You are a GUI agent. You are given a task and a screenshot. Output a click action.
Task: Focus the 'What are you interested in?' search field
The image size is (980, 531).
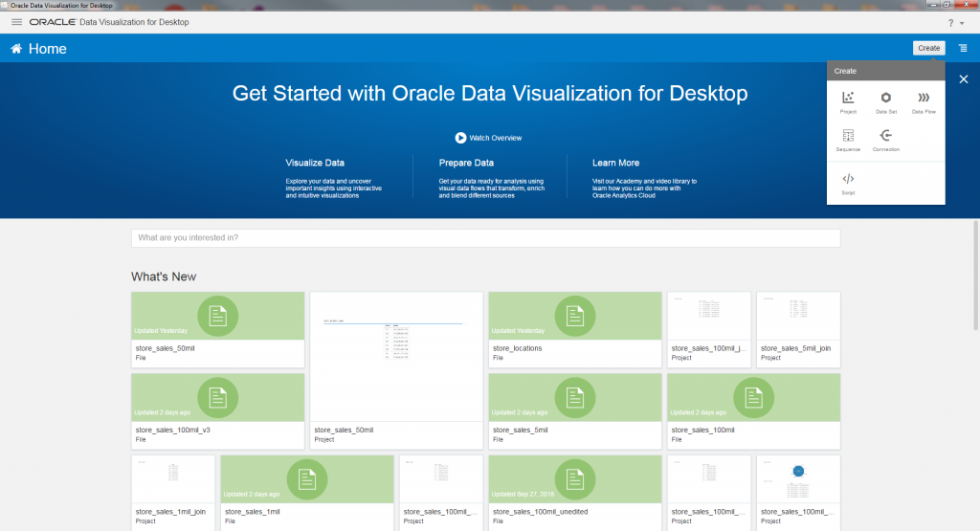click(x=485, y=238)
